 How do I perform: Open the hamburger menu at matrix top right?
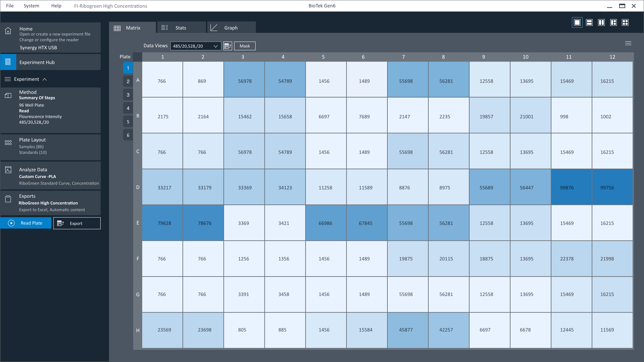(628, 43)
